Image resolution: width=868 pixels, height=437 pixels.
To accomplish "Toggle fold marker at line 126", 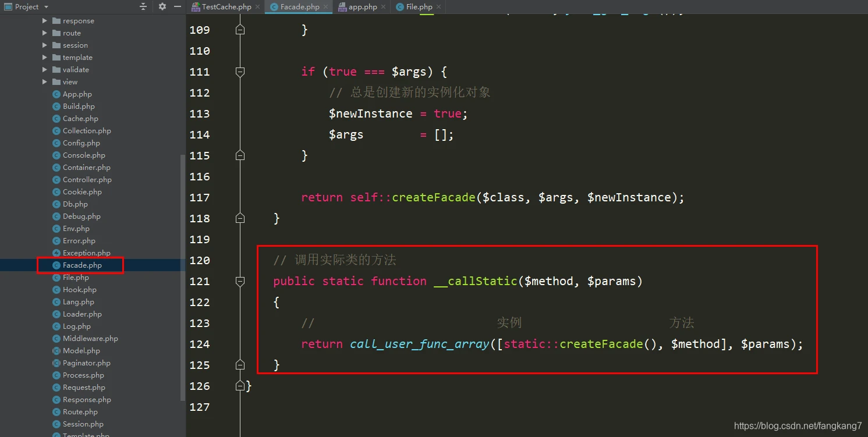I will tap(240, 386).
